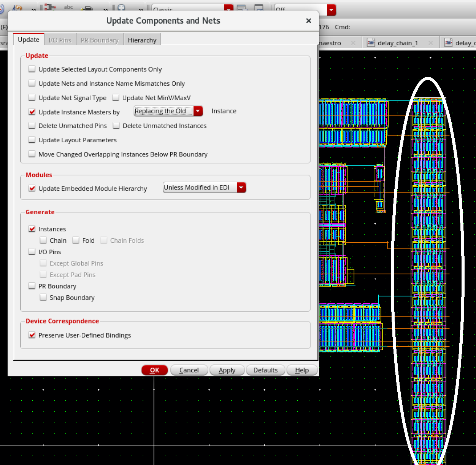Switch to the I/O Pins tab

click(x=60, y=40)
